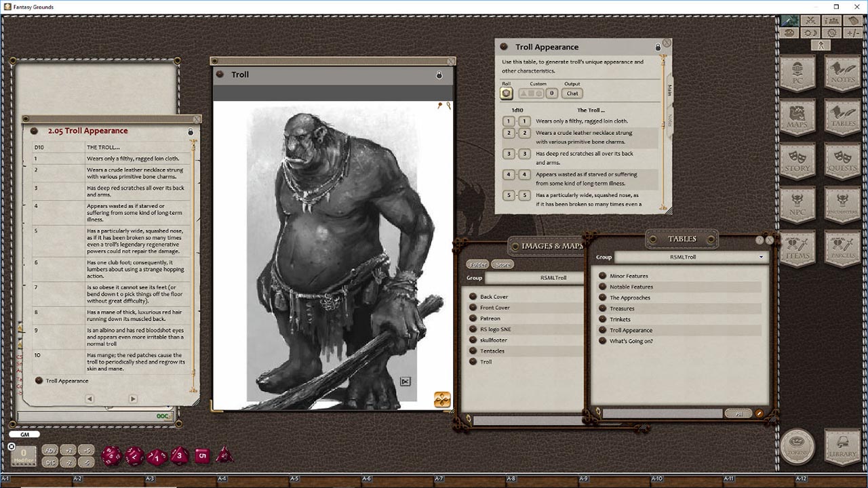Open the NPC sidebar button
Screen dimensions: 868x488
(797, 205)
